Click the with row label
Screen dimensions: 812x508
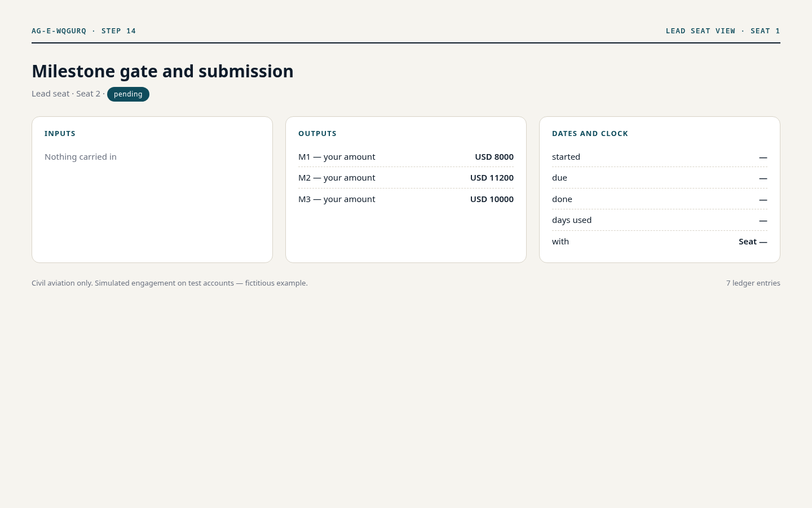(x=561, y=242)
